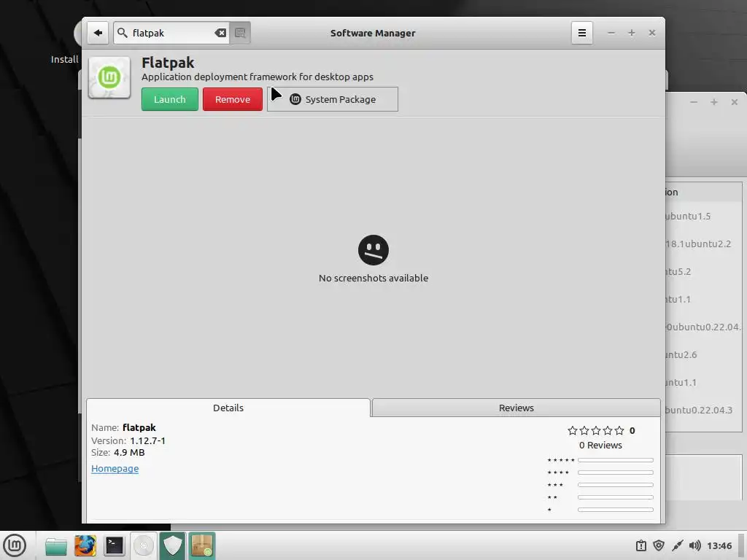The height and width of the screenshot is (560, 747).
Task: Open the Linux Mint start menu
Action: tap(15, 545)
